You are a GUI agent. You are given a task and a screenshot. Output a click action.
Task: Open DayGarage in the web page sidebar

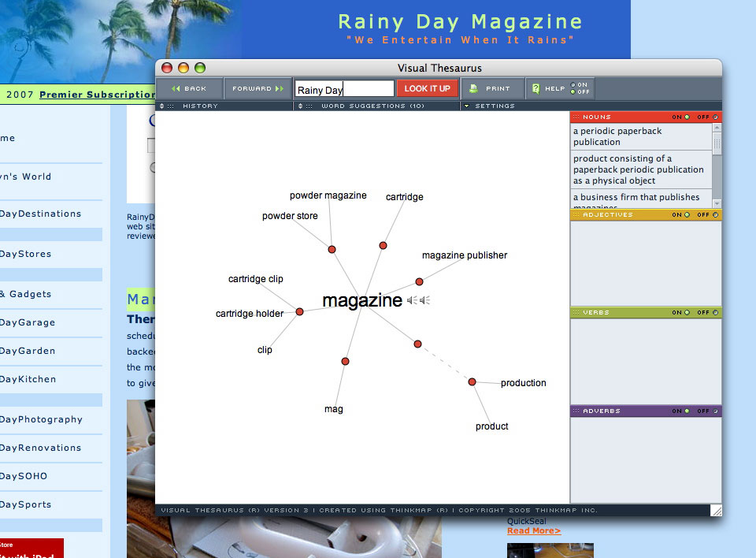(28, 322)
